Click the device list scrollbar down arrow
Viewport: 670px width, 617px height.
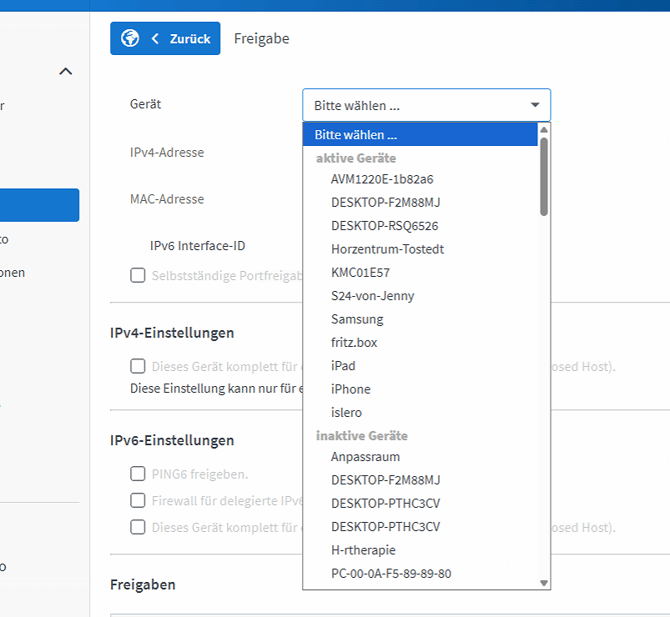[x=544, y=582]
